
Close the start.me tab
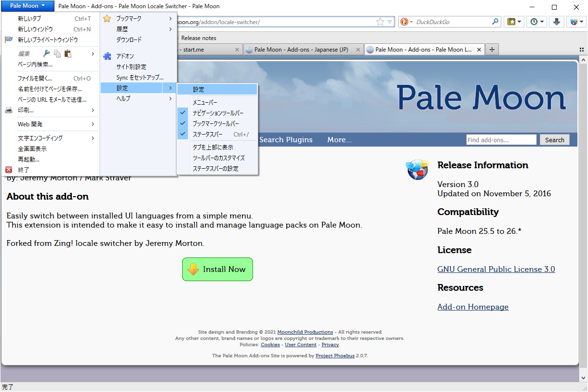tap(237, 50)
